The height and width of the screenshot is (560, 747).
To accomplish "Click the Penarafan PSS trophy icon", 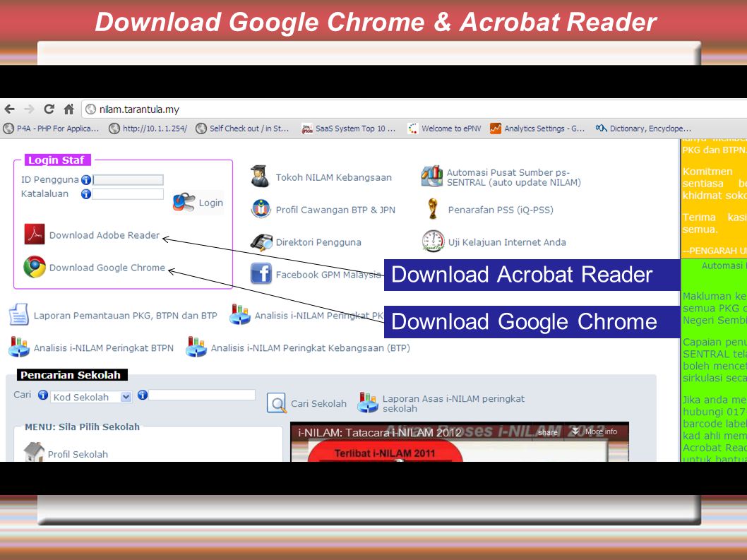I will [x=433, y=209].
